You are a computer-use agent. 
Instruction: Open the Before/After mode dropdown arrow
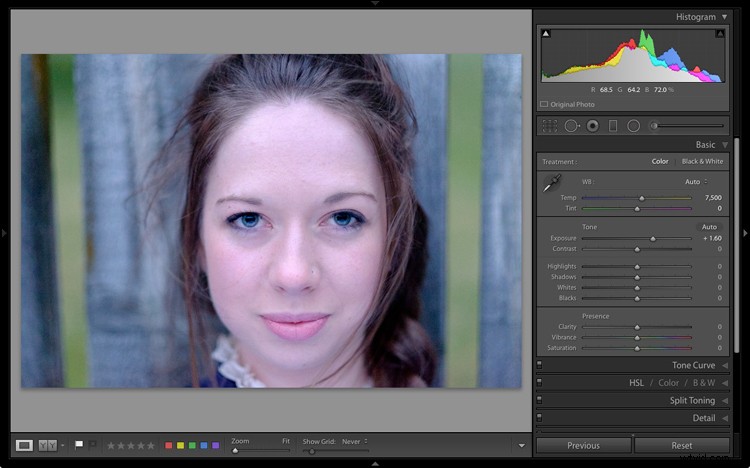point(63,446)
